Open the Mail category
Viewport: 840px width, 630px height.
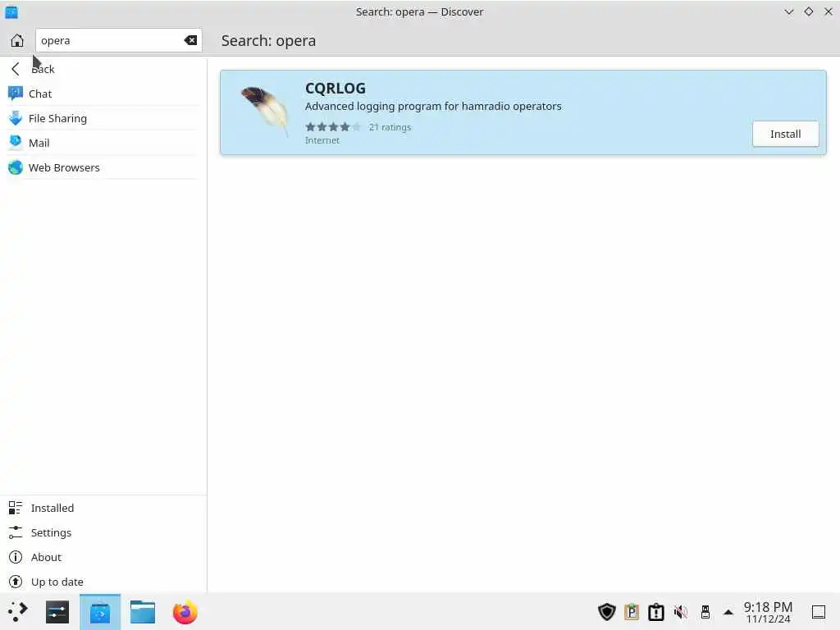click(x=103, y=143)
